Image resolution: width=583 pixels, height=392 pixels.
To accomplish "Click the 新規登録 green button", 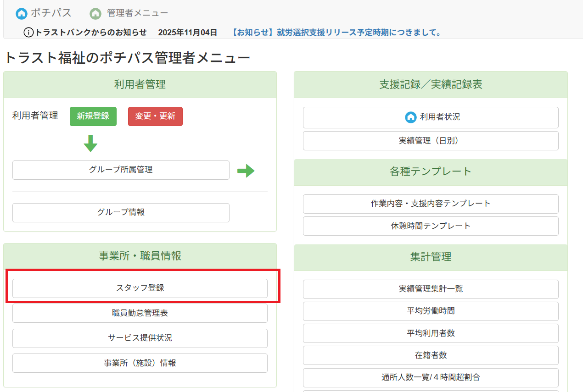I will point(93,116).
